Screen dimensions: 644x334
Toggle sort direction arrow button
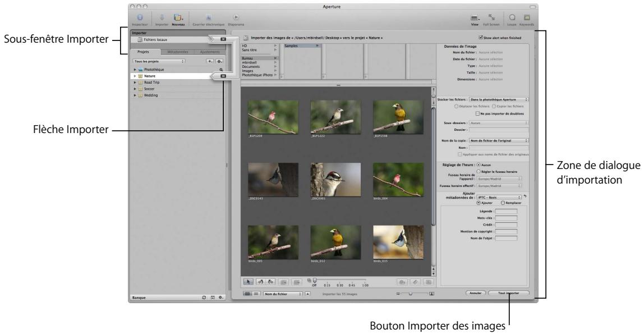point(308,294)
